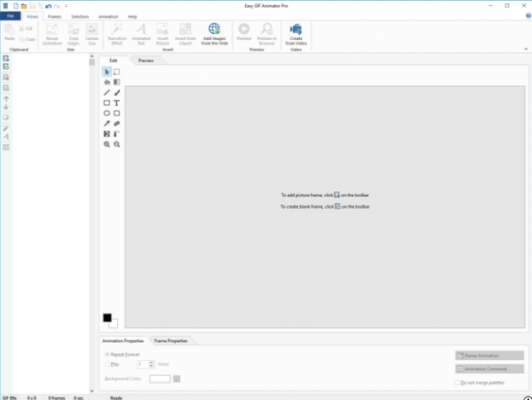Click the Zoom Out magnifier tool
This screenshot has width=532, height=400.
pyautogui.click(x=116, y=144)
